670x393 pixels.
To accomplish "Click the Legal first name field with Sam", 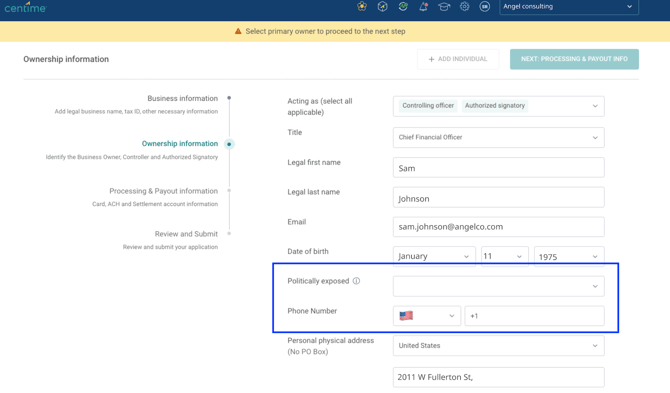I will 498,167.
